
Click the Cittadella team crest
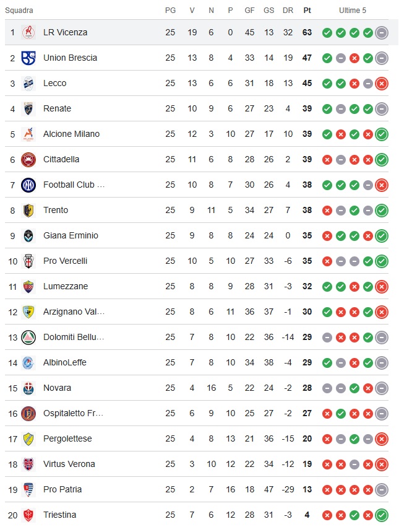point(28,159)
